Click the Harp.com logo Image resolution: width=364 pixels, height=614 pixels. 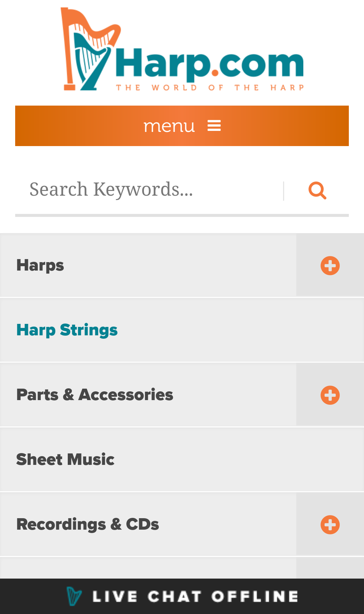pos(182,50)
